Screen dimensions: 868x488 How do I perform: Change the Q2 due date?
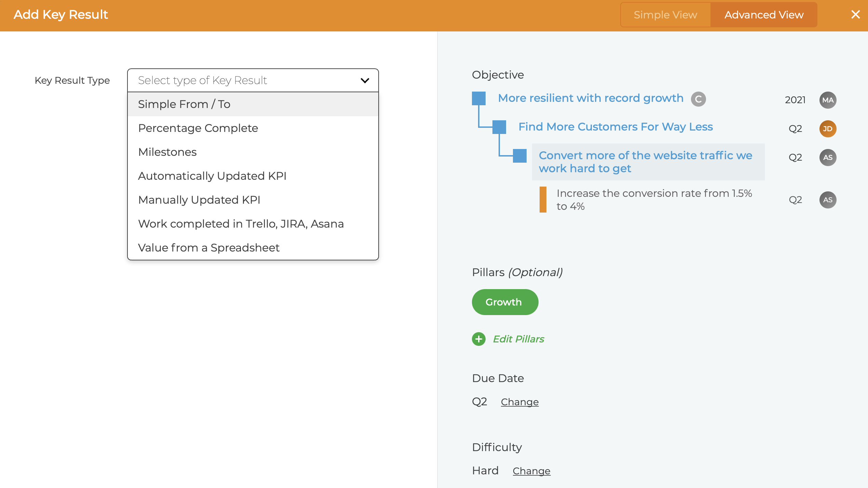(520, 402)
